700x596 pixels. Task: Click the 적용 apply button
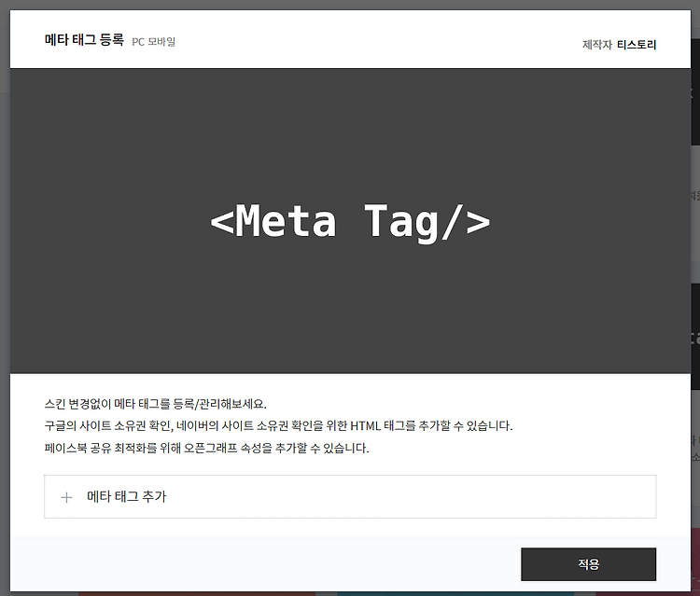[x=588, y=564]
